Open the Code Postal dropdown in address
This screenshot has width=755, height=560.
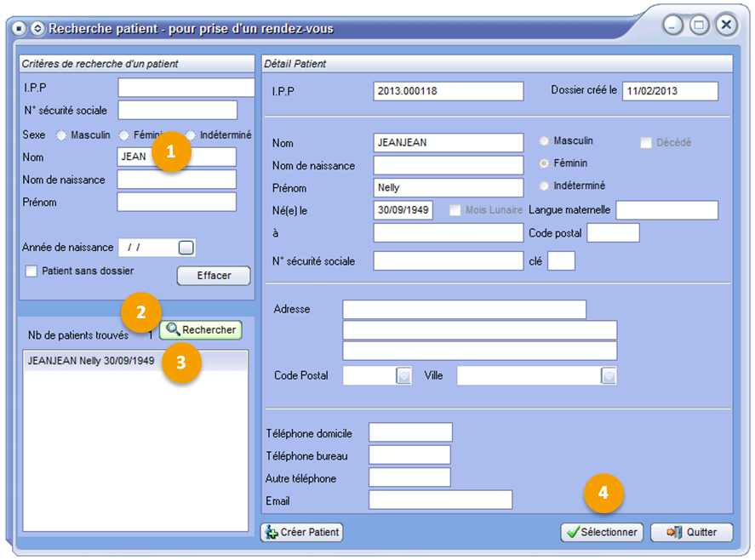click(x=404, y=375)
